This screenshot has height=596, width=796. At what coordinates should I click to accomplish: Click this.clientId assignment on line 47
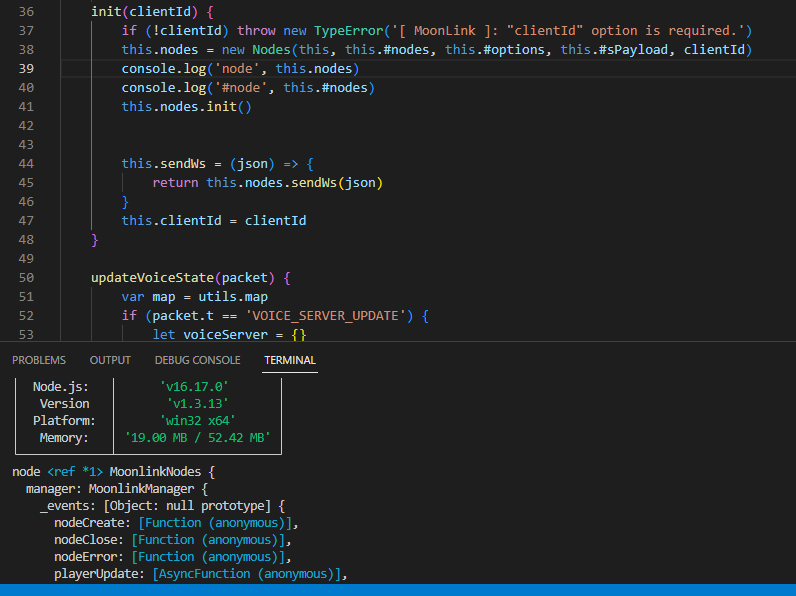pos(172,221)
